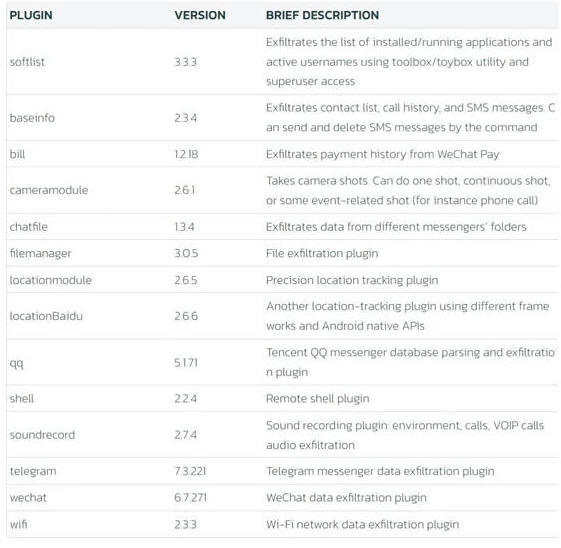Select the telegram plugin name

(x=33, y=471)
